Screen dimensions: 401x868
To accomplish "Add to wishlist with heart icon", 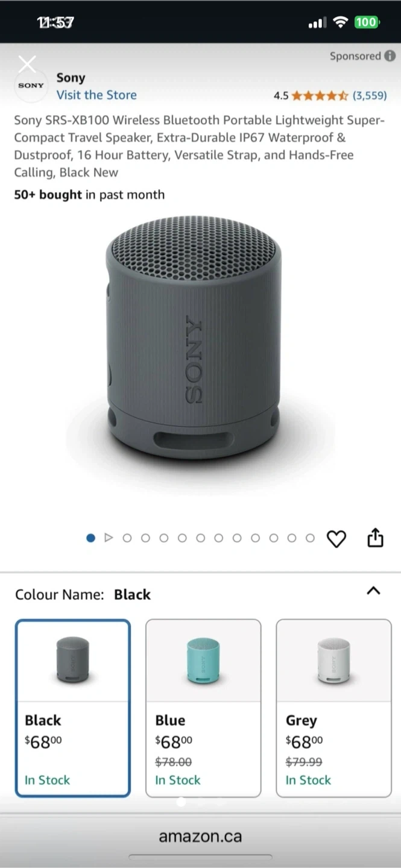I will point(336,538).
